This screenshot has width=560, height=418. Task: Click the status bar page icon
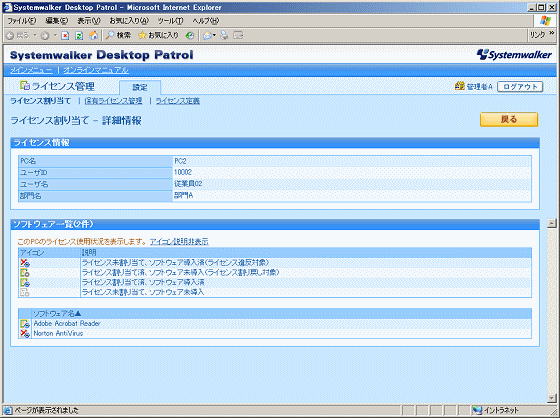[8, 410]
